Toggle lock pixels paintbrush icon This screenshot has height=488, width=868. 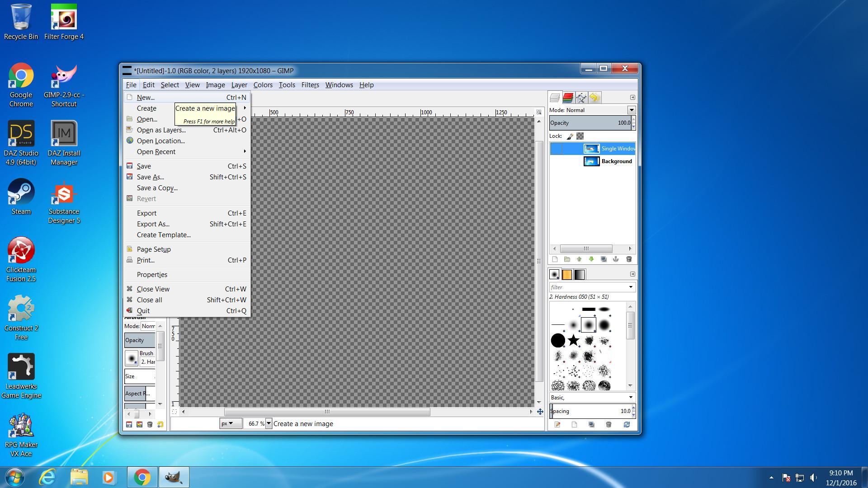pyautogui.click(x=570, y=136)
